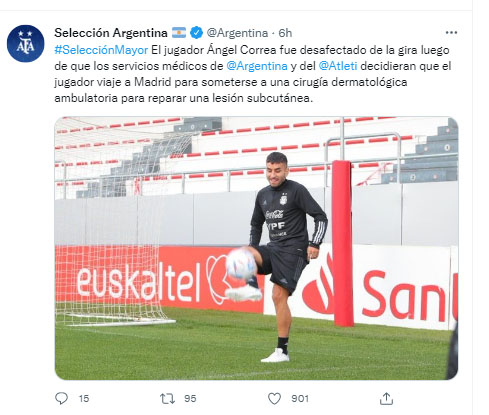Click the blue verified badge
Viewport: 489px width, 415px height.
[x=196, y=33]
